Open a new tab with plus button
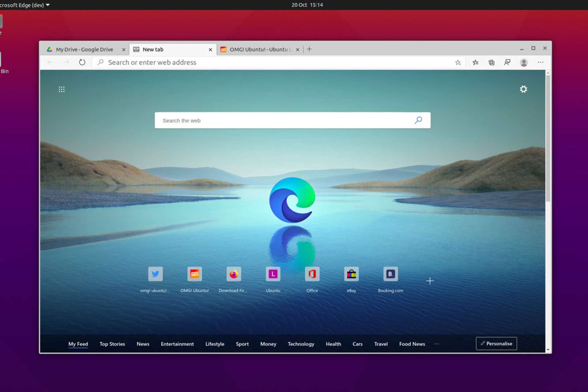Viewport: 588px width, 392px height. [x=309, y=49]
